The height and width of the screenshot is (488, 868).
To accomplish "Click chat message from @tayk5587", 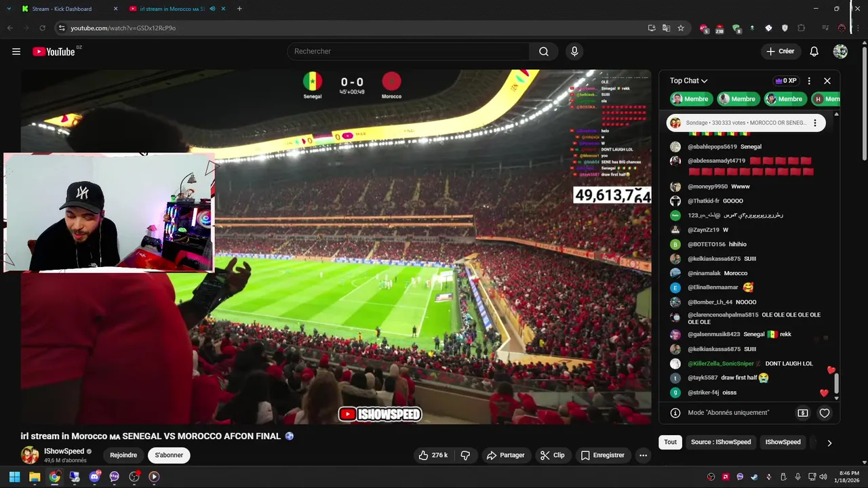I will [x=728, y=378].
